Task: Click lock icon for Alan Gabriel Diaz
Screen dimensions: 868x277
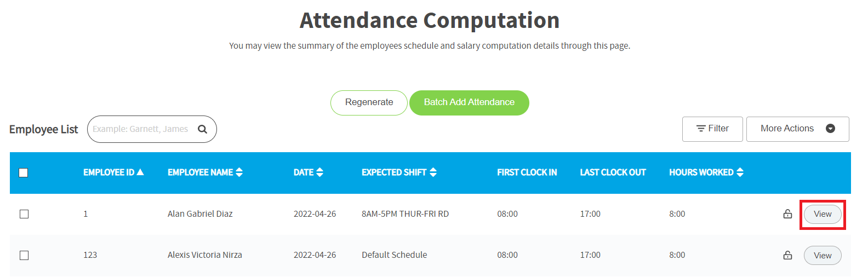Action: [x=787, y=213]
